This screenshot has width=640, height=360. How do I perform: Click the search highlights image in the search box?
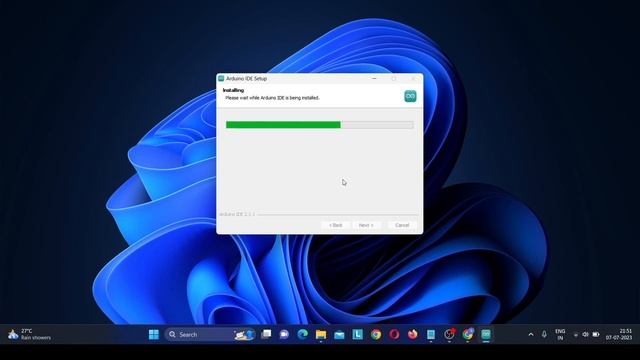[244, 335]
